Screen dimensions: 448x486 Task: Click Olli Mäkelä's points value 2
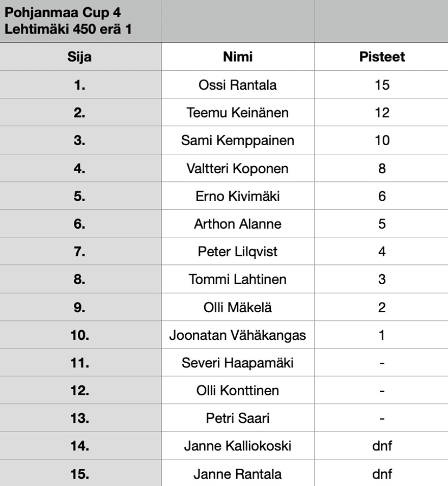381,307
